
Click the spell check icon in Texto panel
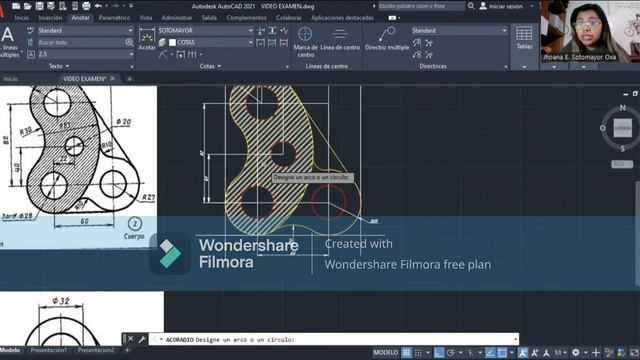(x=31, y=31)
